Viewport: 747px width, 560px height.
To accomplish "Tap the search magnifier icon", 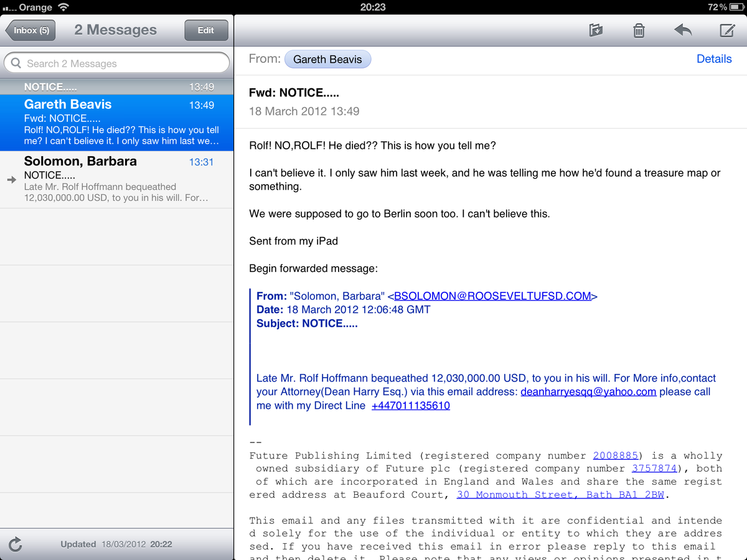I will [x=16, y=63].
